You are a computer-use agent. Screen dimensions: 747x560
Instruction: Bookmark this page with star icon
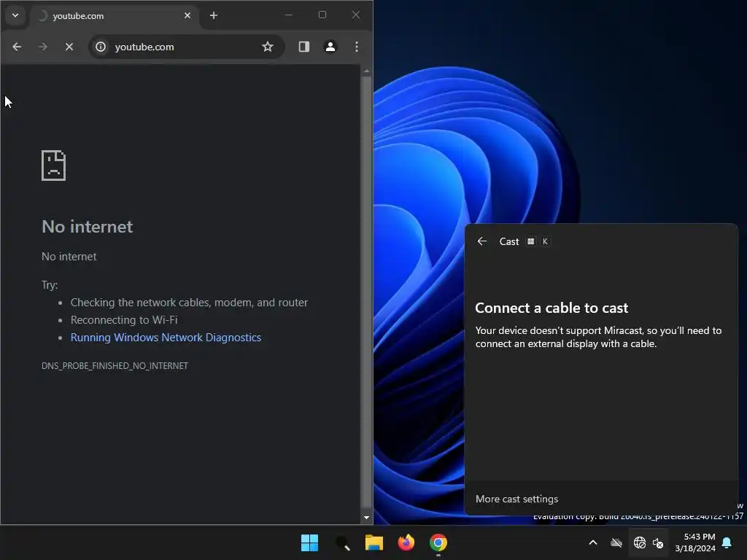click(268, 47)
